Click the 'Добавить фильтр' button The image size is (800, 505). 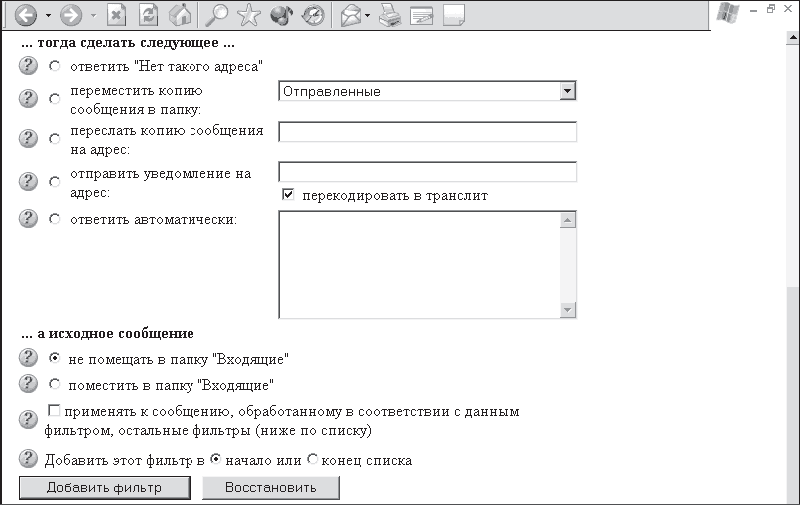105,488
